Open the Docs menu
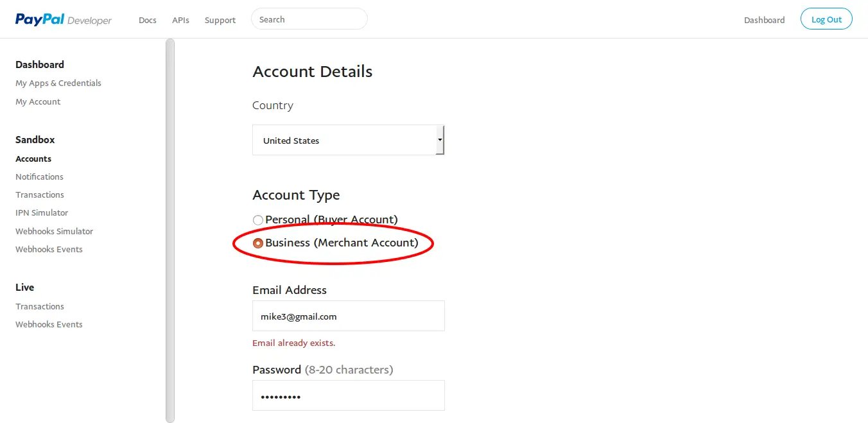Viewport: 868px width, 423px height. [147, 20]
